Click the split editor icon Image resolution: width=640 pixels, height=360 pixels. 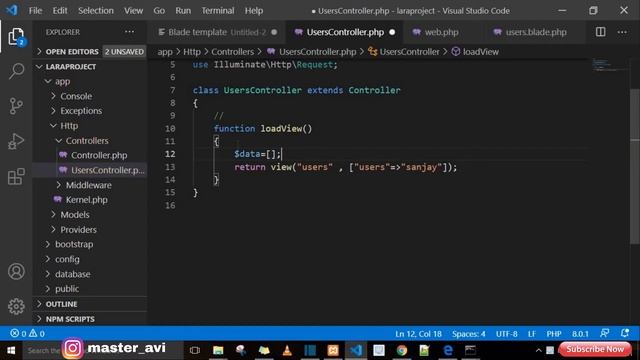click(600, 32)
